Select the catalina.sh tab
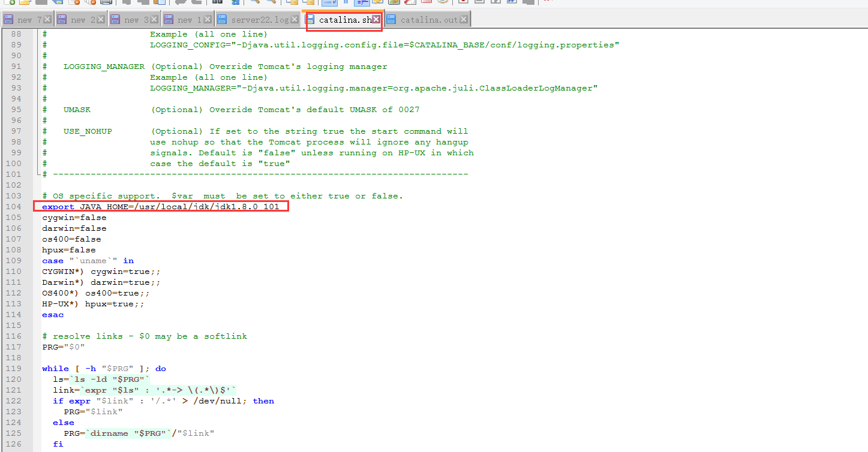This screenshot has height=452, width=868. 344,20
